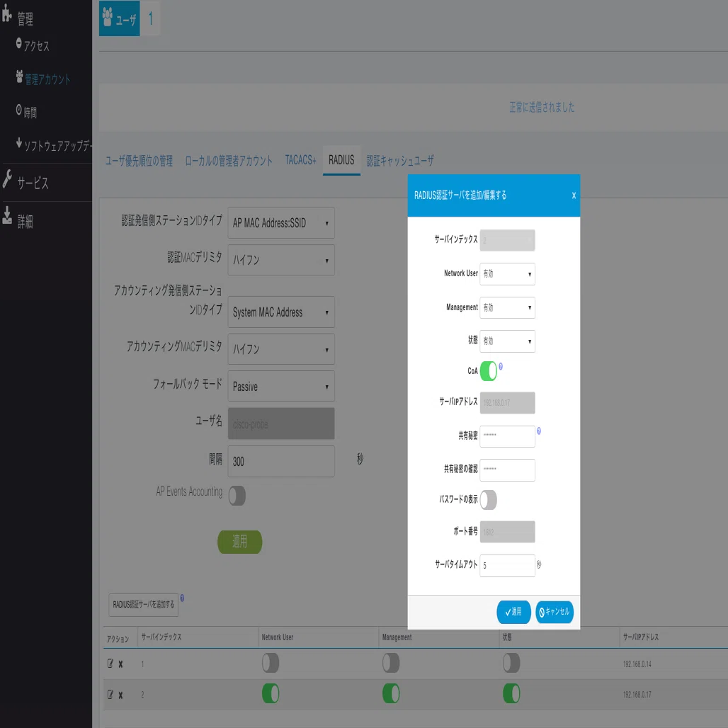Click キャンセル button in the dialog
This screenshot has width=728, height=728.
tap(554, 612)
